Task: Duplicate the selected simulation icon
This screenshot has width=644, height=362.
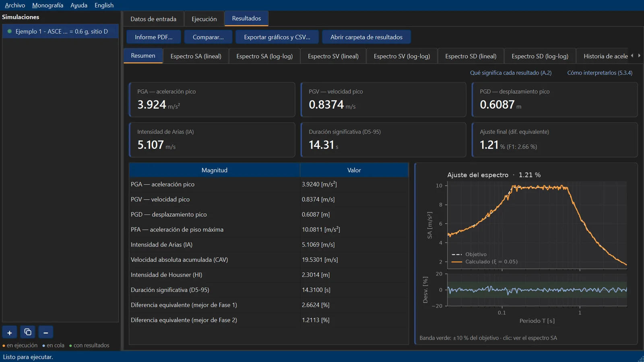Action: tap(28, 332)
